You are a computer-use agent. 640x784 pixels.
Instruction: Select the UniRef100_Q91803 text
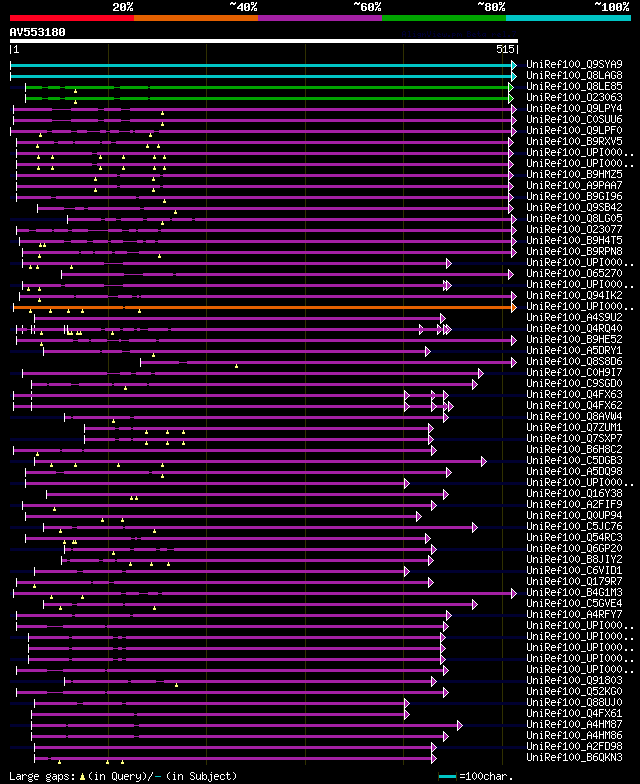click(574, 680)
